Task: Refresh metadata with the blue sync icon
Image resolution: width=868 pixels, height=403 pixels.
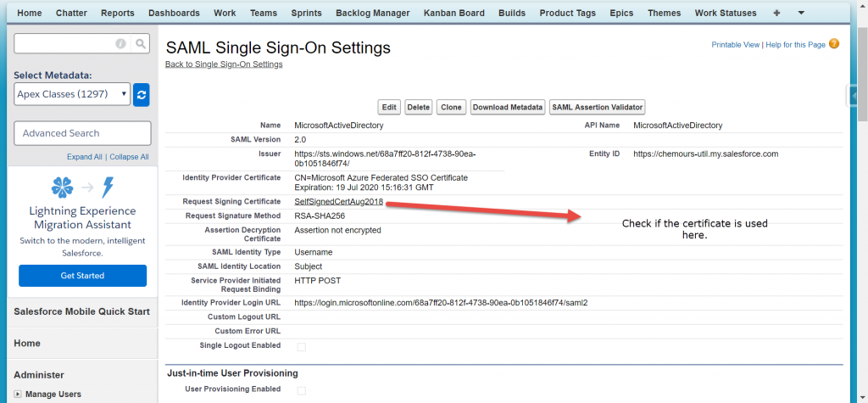Action: point(142,94)
